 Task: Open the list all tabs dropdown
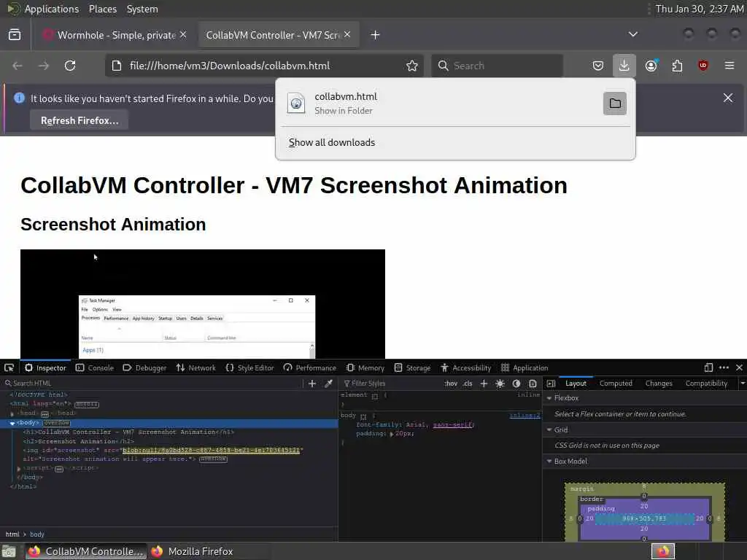point(633,34)
